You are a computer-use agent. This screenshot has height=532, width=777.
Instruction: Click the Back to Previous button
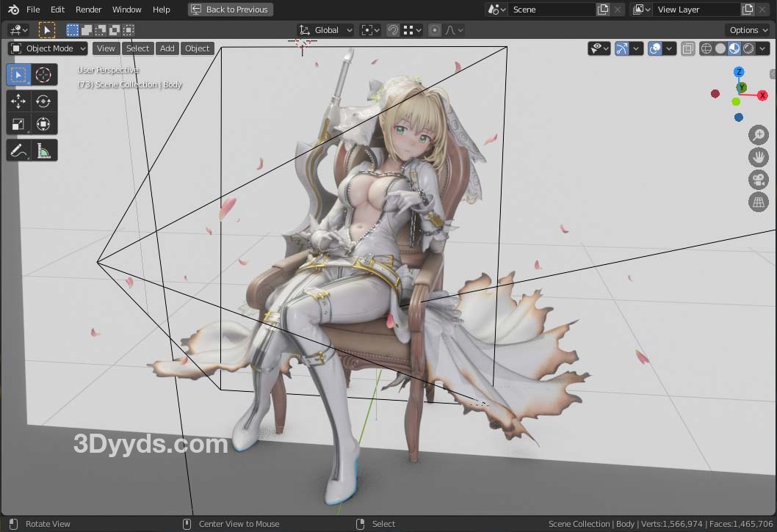[x=231, y=10]
